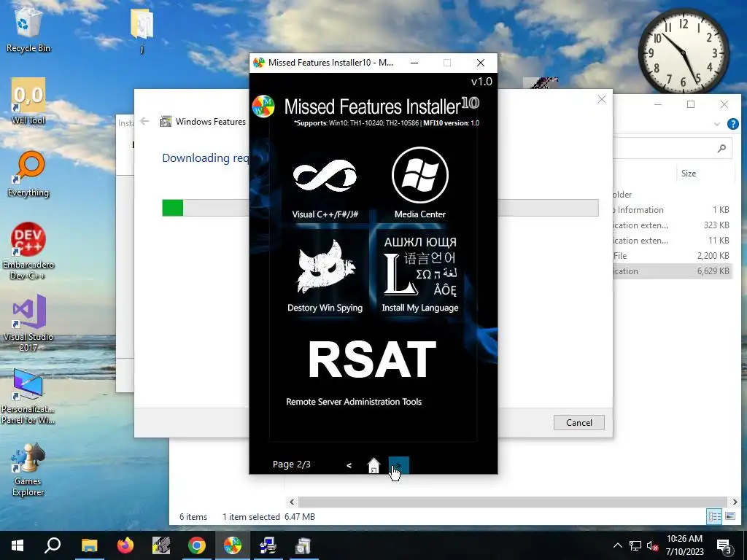This screenshot has width=747, height=560.
Task: Return to home page via the house icon
Action: point(374,465)
